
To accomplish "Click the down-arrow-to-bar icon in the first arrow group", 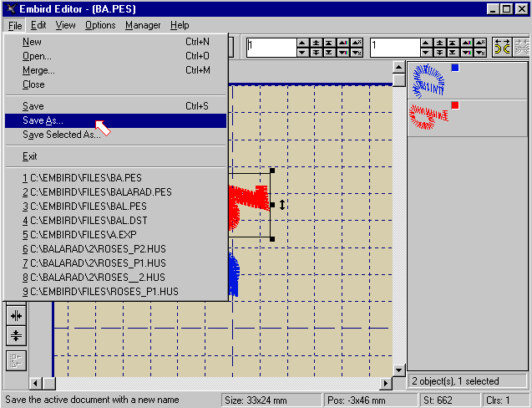I will [329, 53].
